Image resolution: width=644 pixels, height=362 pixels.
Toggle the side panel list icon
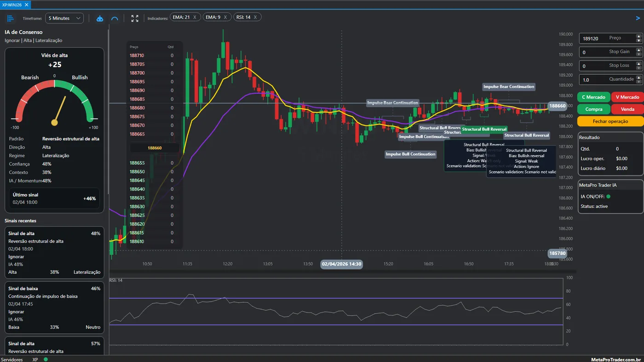point(11,18)
